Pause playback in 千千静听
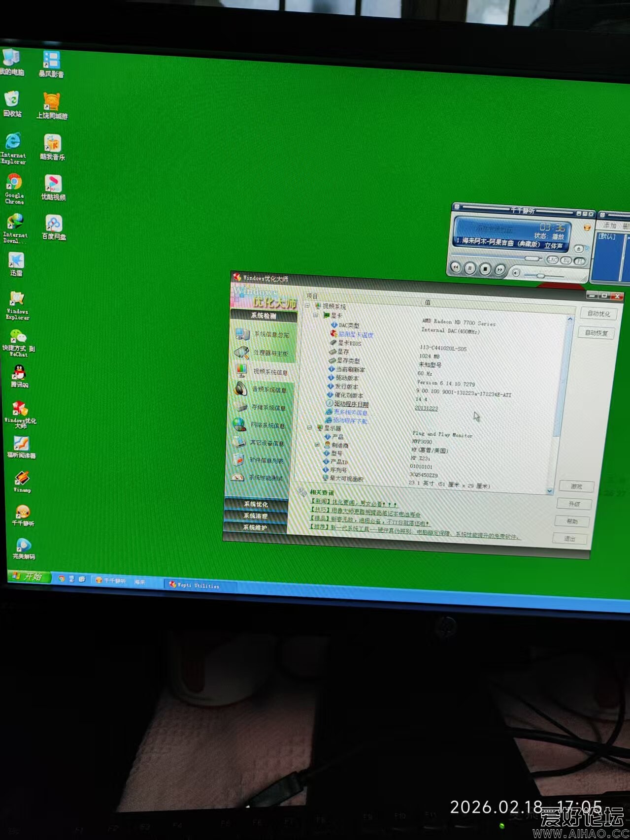Screen dimensions: 630x840 pos(470,268)
